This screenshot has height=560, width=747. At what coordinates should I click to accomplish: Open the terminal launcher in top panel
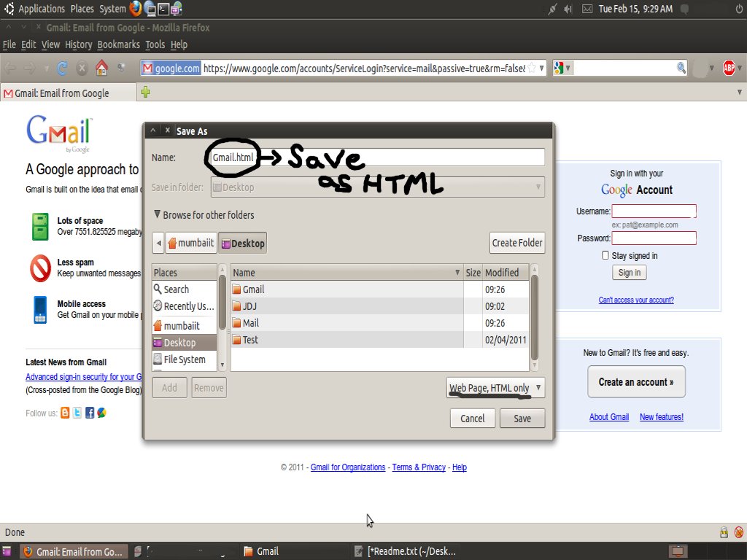(x=163, y=9)
